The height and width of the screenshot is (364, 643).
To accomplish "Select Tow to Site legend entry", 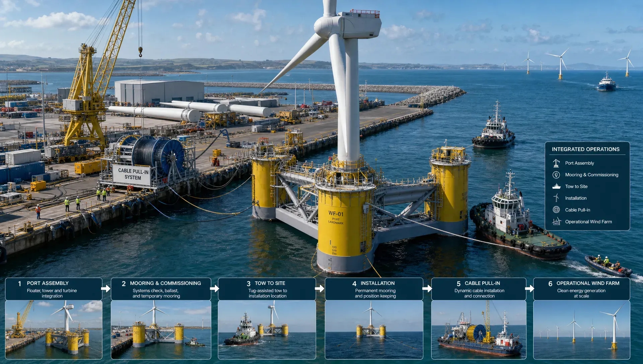I will click(576, 186).
